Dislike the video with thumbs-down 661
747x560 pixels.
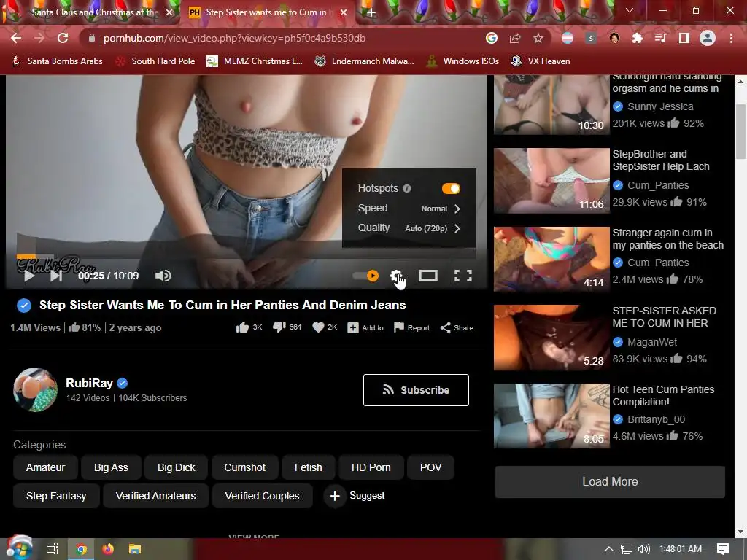click(x=287, y=327)
